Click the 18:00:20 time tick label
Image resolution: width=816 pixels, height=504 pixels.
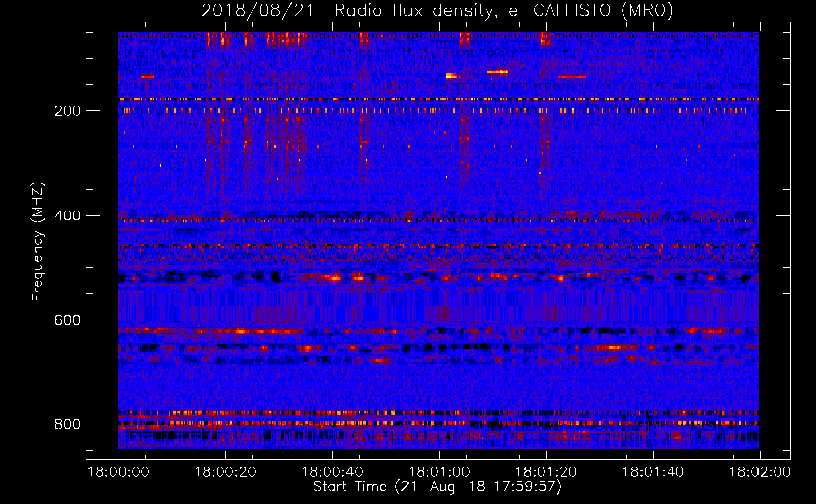[225, 472]
